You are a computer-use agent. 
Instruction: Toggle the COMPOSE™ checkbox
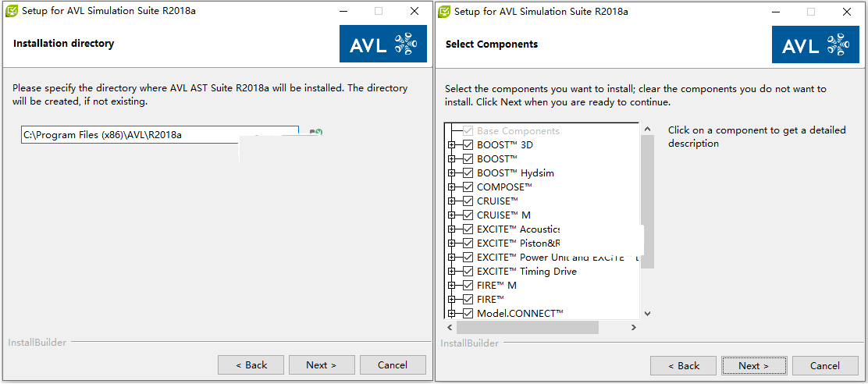coord(468,187)
